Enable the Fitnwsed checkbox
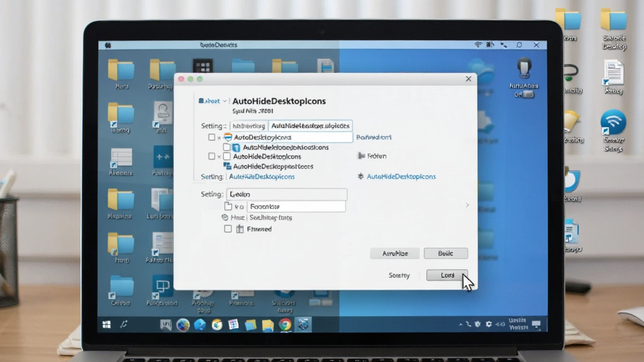 click(x=228, y=229)
